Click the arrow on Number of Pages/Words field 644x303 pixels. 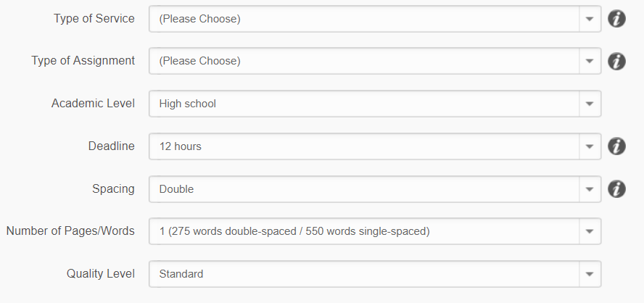tap(590, 232)
